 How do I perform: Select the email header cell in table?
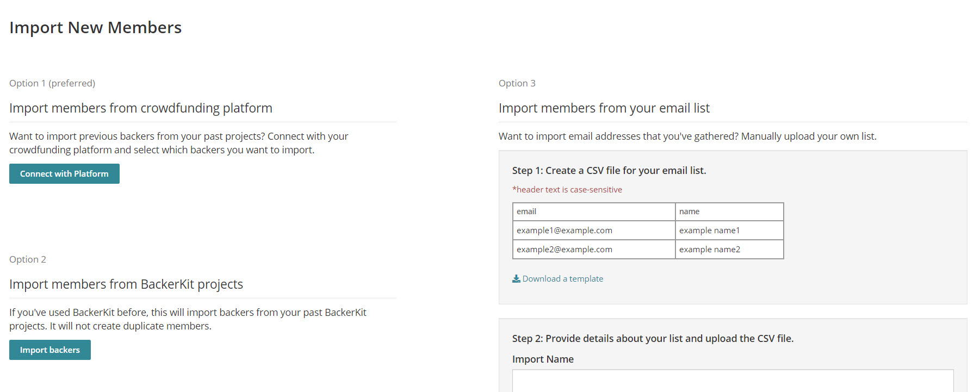pos(594,211)
